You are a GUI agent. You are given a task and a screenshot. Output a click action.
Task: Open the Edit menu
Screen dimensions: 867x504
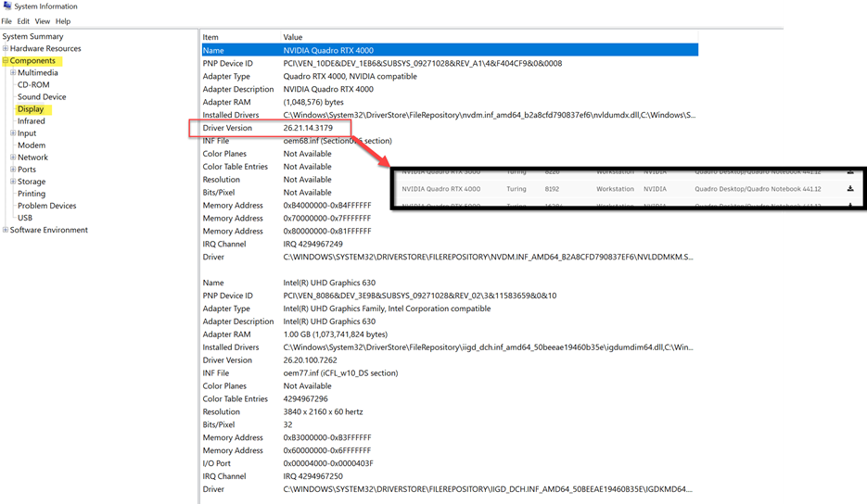pos(23,21)
